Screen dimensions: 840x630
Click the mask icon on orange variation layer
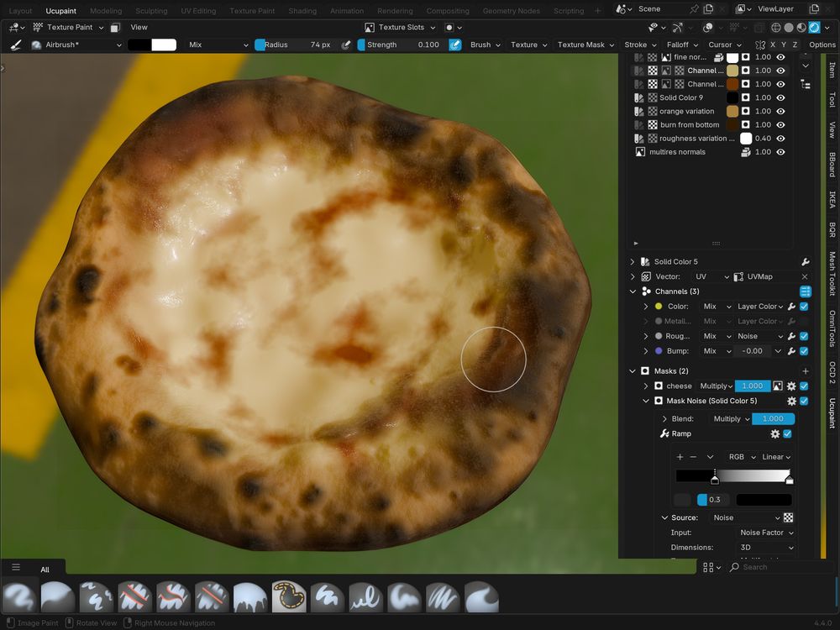[x=745, y=112]
